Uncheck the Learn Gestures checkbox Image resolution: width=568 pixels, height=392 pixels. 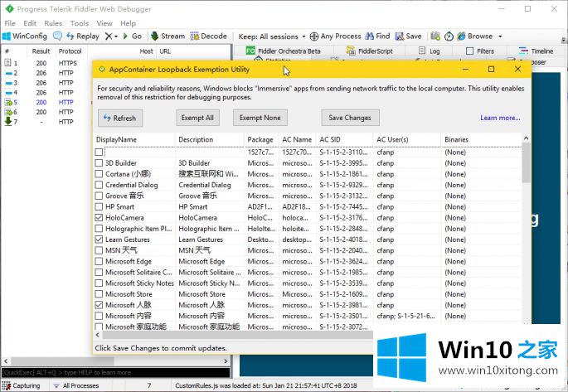click(99, 240)
